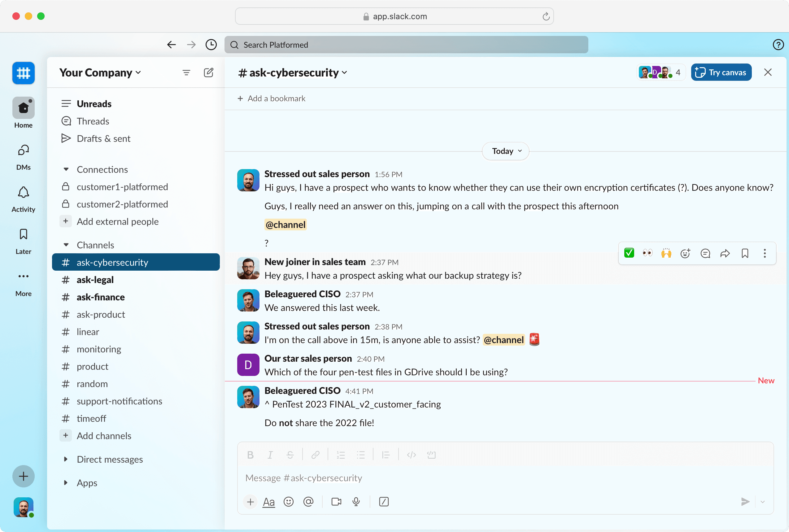The height and width of the screenshot is (532, 789).
Task: Toggle text formatting with Aa button
Action: click(269, 501)
